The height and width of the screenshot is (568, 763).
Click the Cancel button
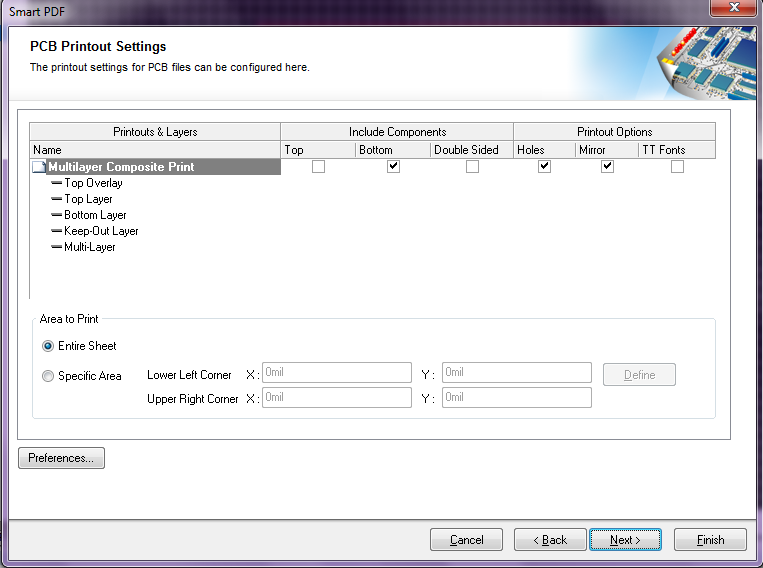click(x=466, y=540)
